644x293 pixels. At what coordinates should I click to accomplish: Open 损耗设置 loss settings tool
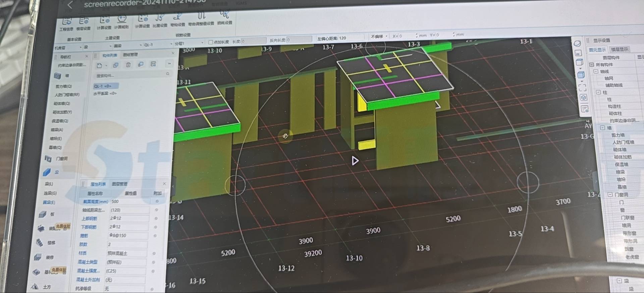click(224, 18)
